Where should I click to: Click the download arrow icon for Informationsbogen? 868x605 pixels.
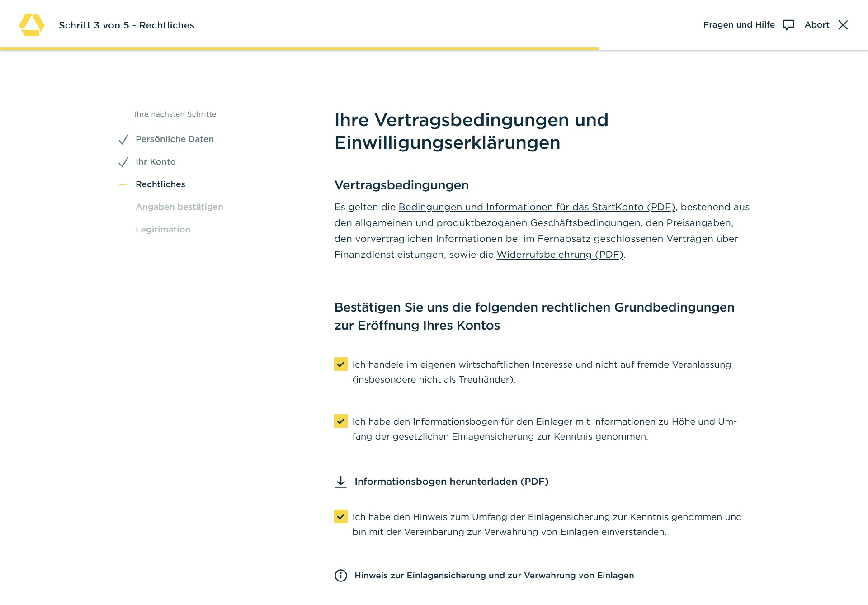[341, 482]
